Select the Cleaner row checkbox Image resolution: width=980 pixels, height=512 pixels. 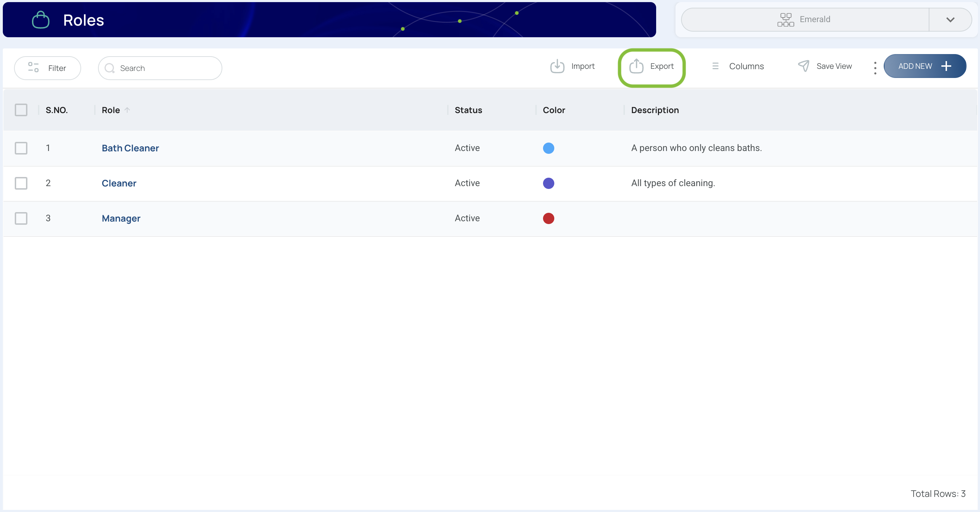coord(21,183)
